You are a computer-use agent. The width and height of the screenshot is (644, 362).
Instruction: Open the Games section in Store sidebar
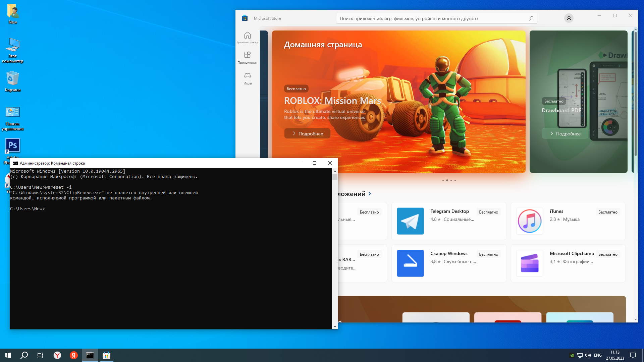[x=248, y=78]
